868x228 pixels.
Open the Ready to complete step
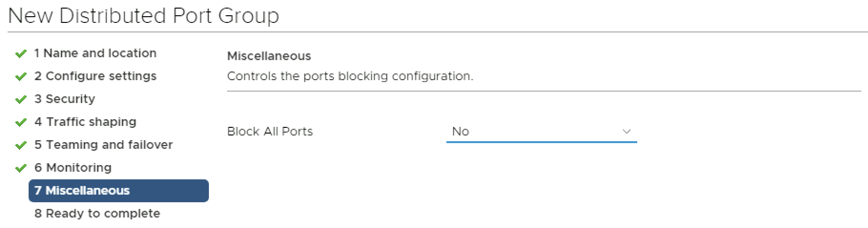[x=97, y=213]
